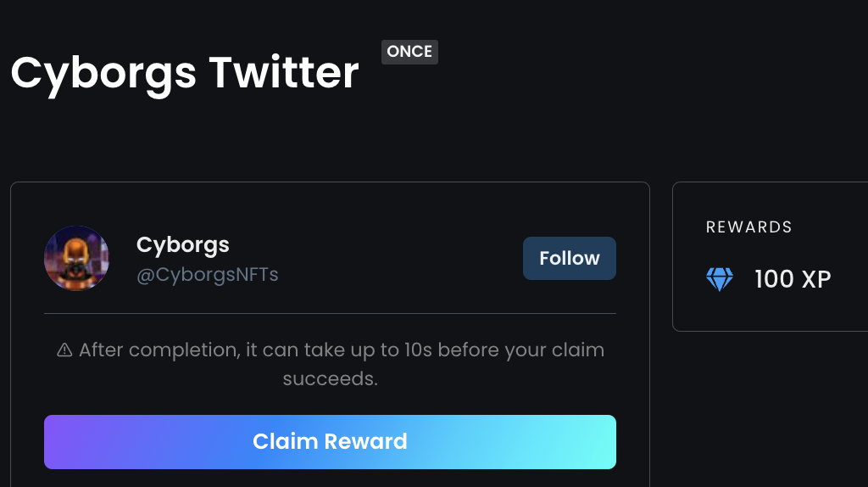
Task: Click the word 'succeeds.' in the notice
Action: (331, 379)
